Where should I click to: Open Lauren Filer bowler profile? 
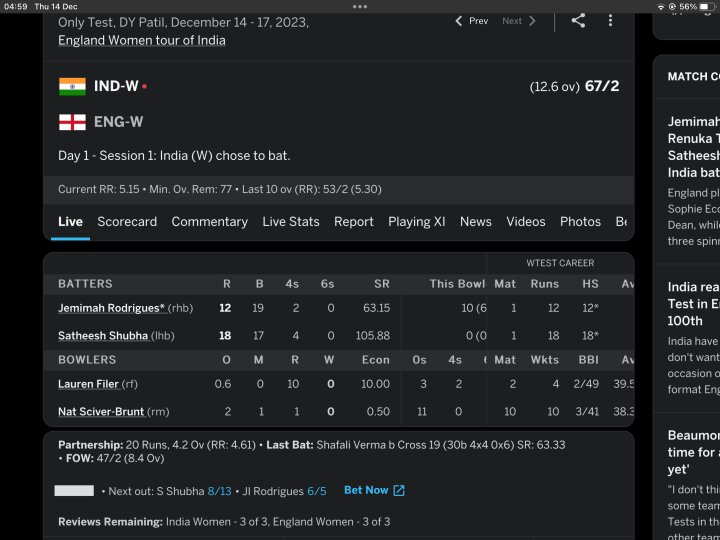(x=88, y=384)
